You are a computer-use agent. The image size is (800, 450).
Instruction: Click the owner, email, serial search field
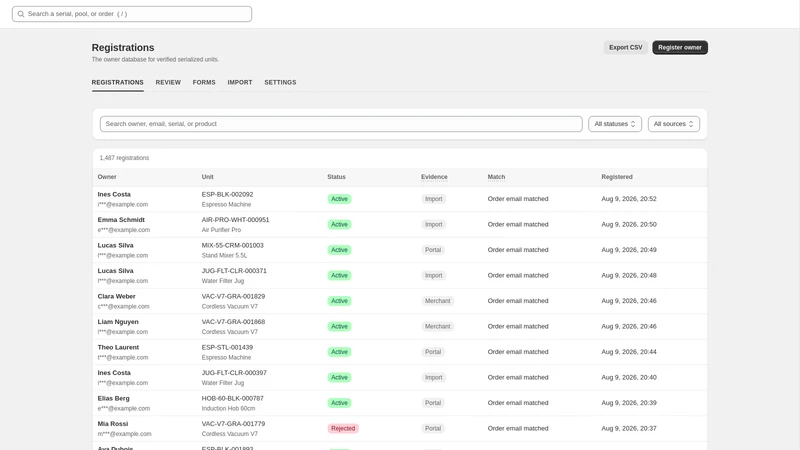[341, 124]
